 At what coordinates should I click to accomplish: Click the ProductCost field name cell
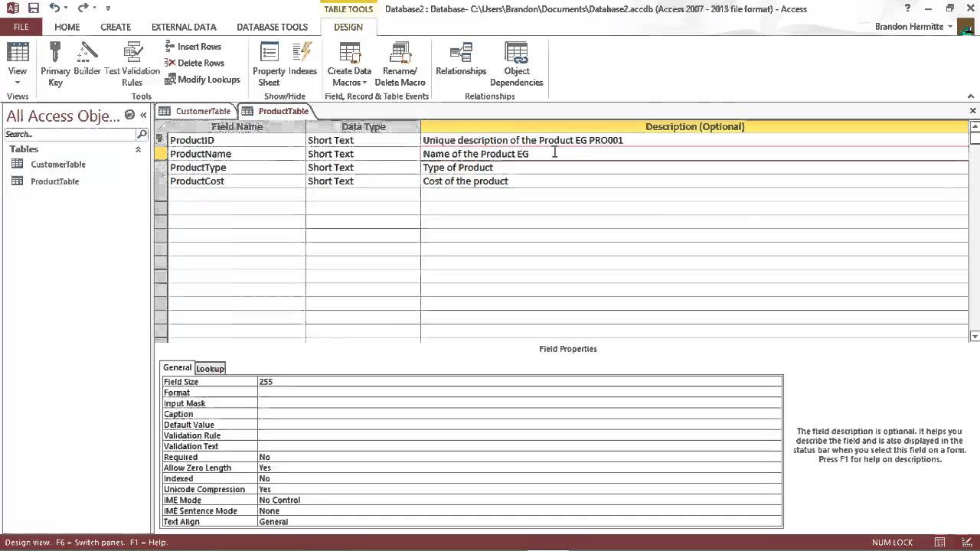237,181
